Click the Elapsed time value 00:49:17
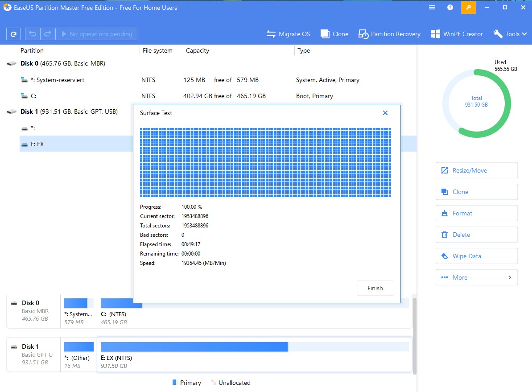 click(x=191, y=244)
